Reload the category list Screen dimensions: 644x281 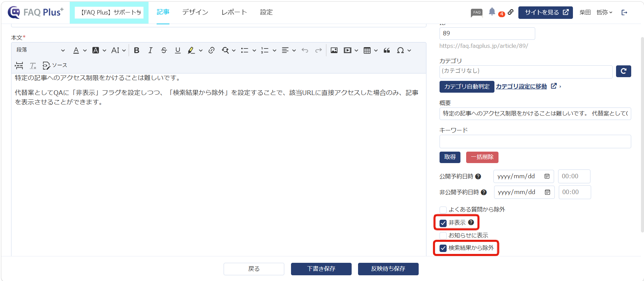coord(623,71)
